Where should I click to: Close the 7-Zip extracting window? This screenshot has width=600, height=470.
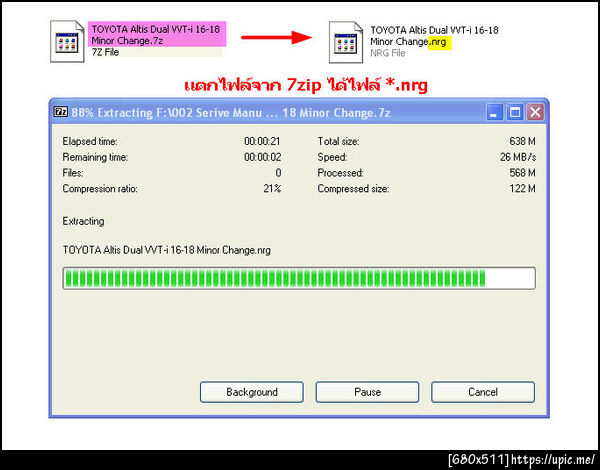tap(535, 113)
